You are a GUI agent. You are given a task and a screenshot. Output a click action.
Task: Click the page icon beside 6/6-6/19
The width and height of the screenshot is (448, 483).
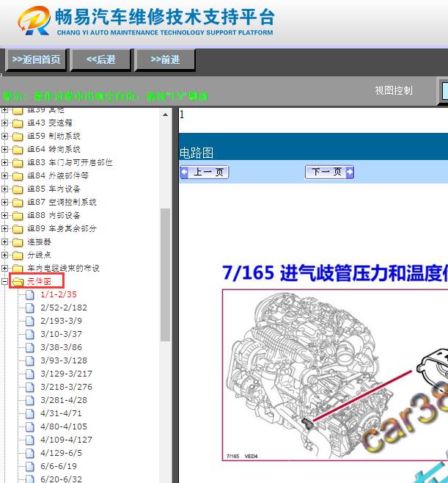point(30,467)
